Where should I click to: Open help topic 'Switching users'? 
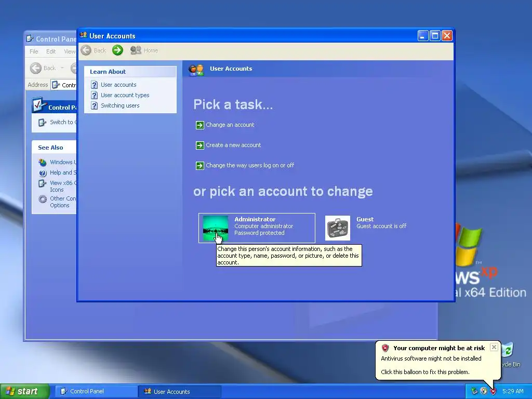tap(120, 105)
